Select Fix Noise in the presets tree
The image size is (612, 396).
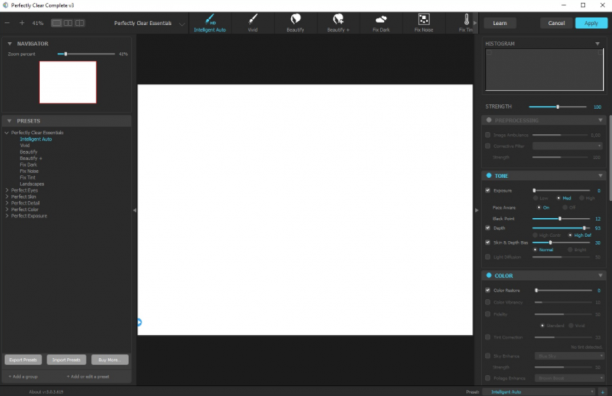tap(29, 171)
